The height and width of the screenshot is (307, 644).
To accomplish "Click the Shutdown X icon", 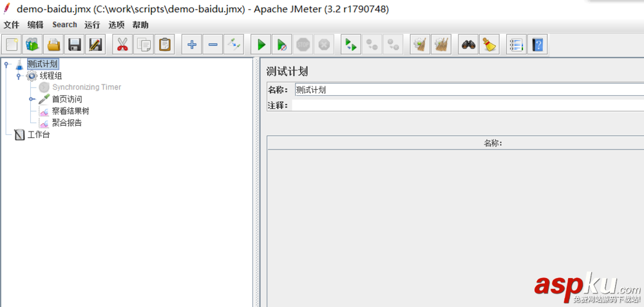I will point(324,44).
